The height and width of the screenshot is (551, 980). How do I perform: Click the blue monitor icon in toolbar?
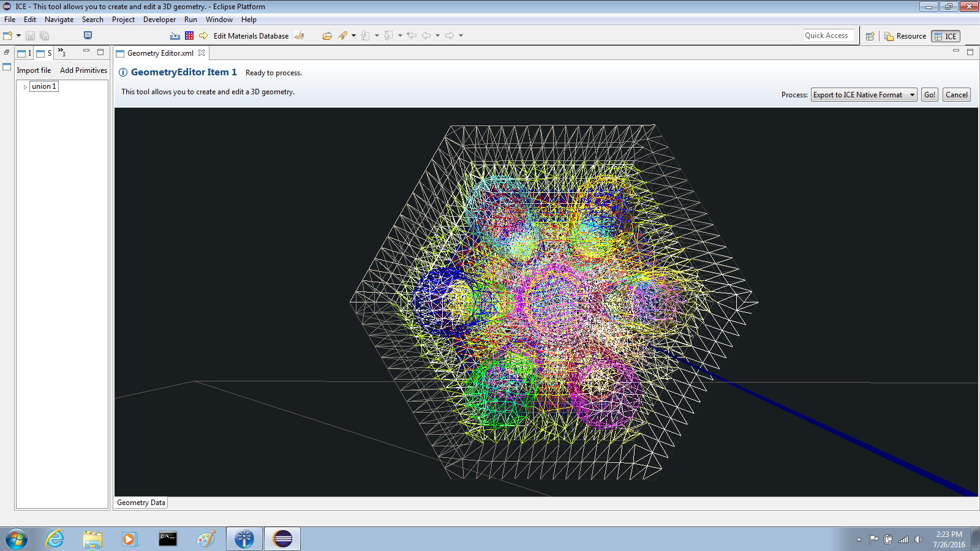coord(88,36)
